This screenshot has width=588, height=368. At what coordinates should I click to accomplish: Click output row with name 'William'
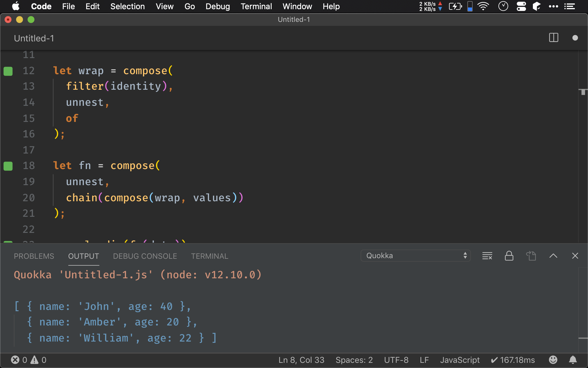pos(121,338)
